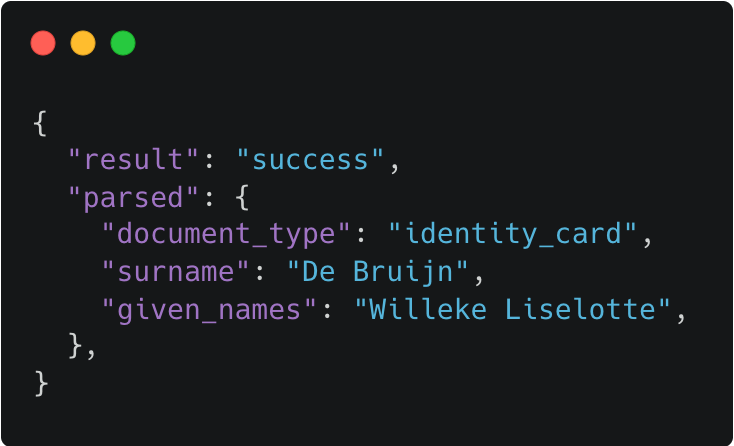Click the red close window dot

(43, 43)
